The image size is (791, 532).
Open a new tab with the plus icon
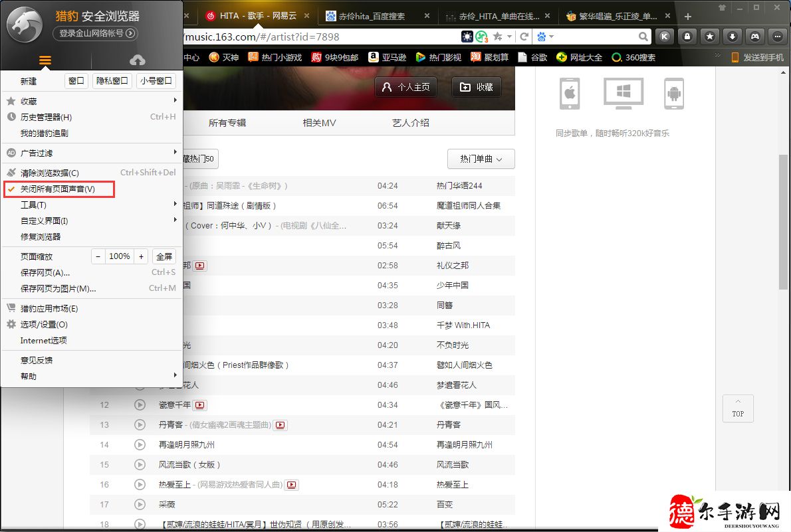(x=687, y=17)
